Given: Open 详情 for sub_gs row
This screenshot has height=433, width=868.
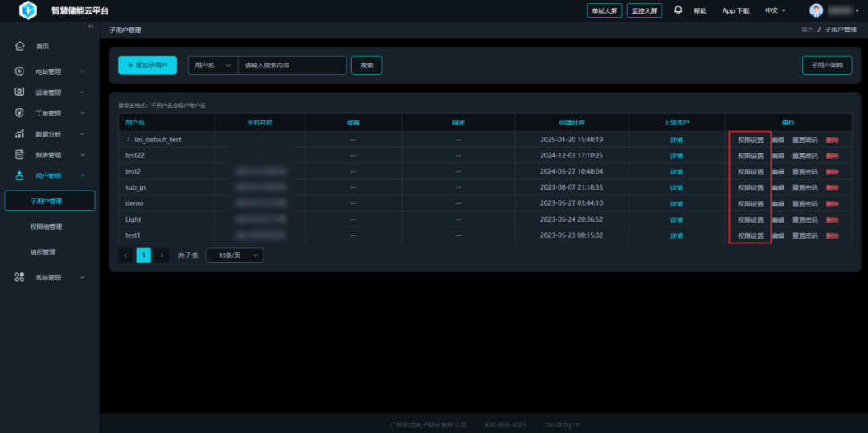Looking at the screenshot, I should pyautogui.click(x=677, y=187).
